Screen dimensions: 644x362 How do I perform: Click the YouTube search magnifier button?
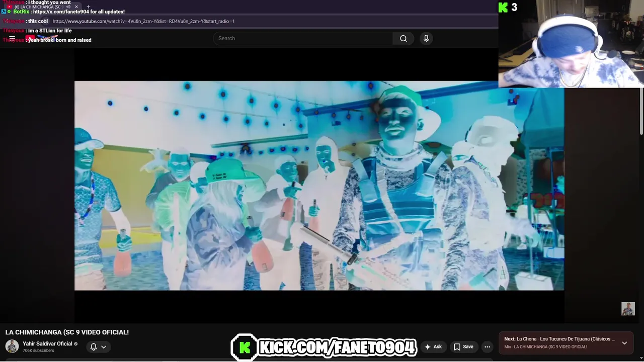403,38
